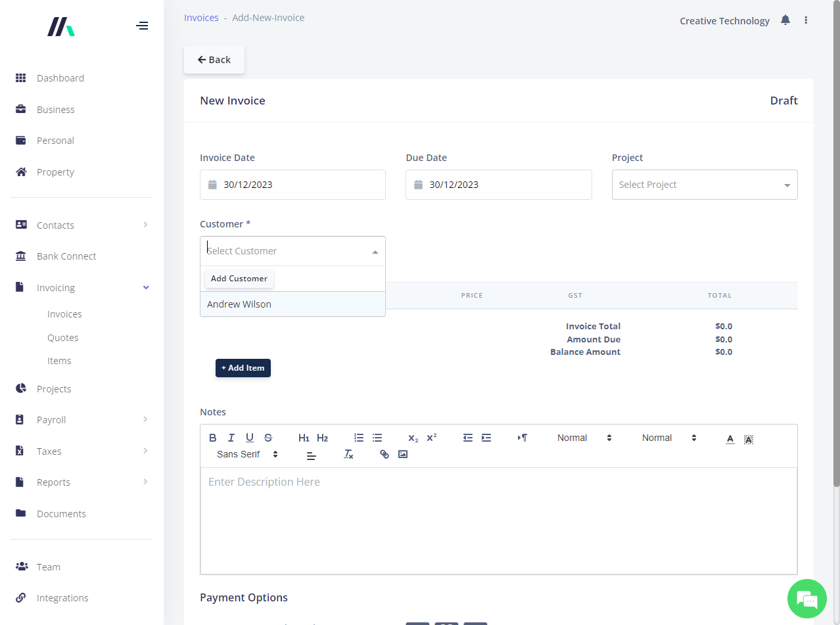Toggle right-to-left text direction
The width and height of the screenshot is (840, 625).
(523, 438)
